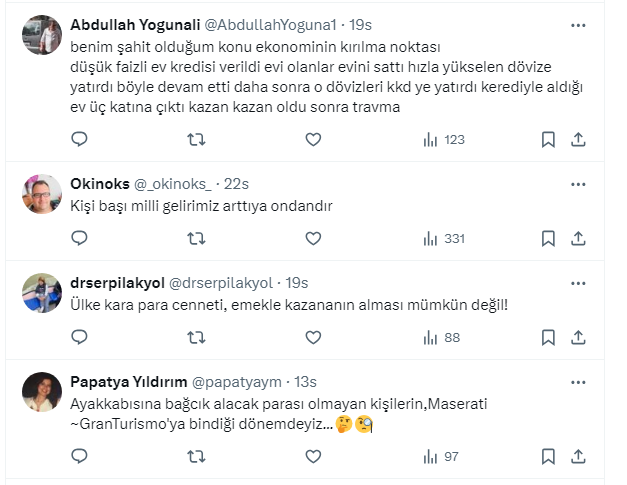
Task: Expand three-dot menu on drserpilakyol's tweet
Action: point(577,281)
